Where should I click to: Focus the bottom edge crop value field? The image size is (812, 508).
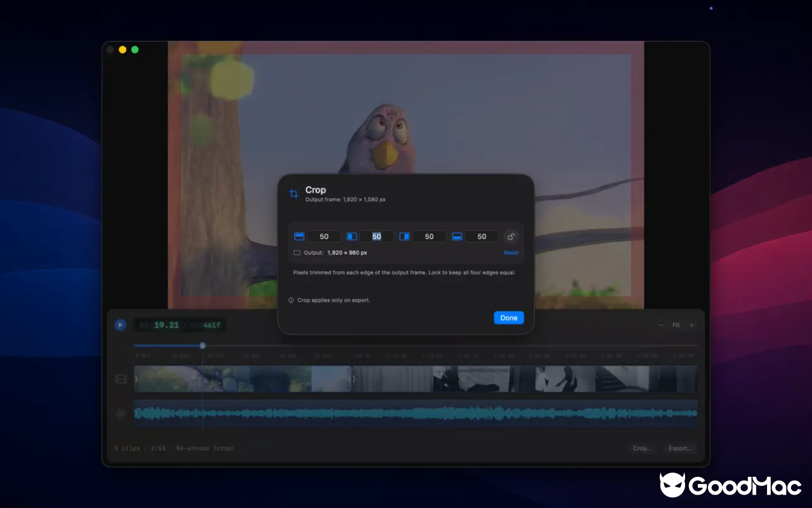point(482,236)
